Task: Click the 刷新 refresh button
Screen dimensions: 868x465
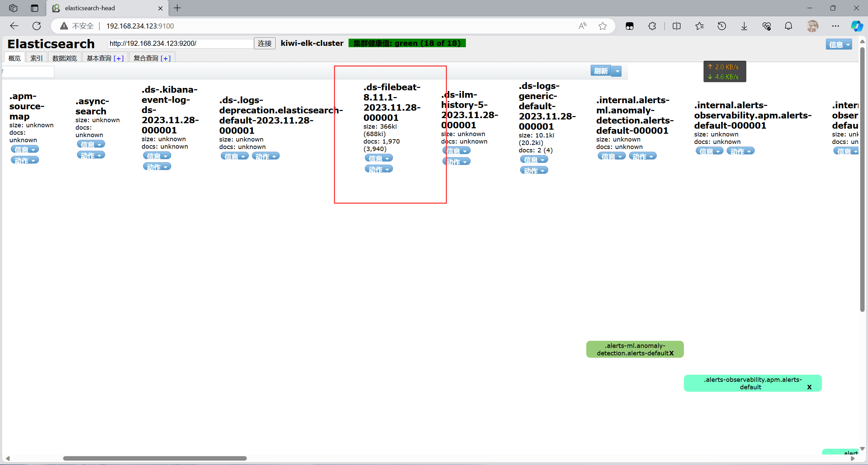Action: tap(600, 71)
